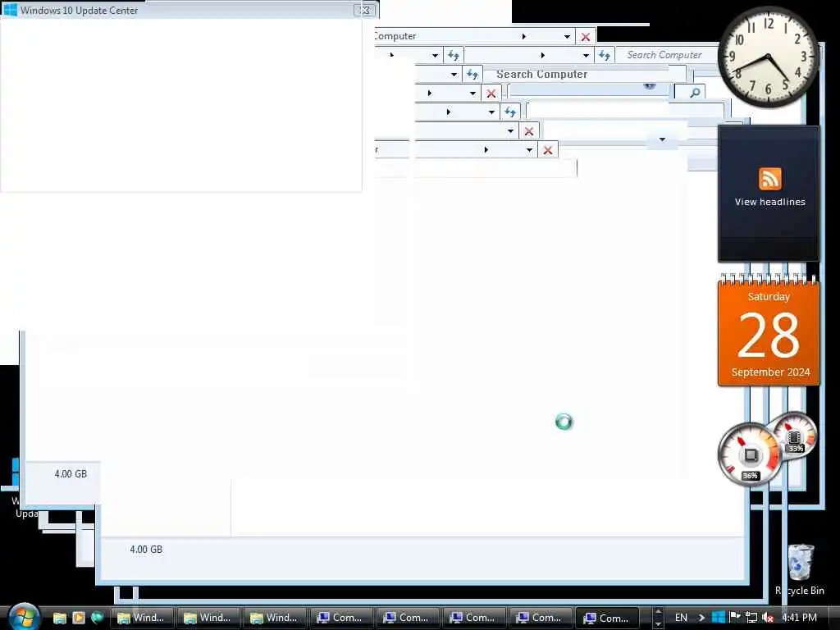Image resolution: width=840 pixels, height=630 pixels.
Task: Click red X stop button beside Computer address bar
Action: coord(586,36)
